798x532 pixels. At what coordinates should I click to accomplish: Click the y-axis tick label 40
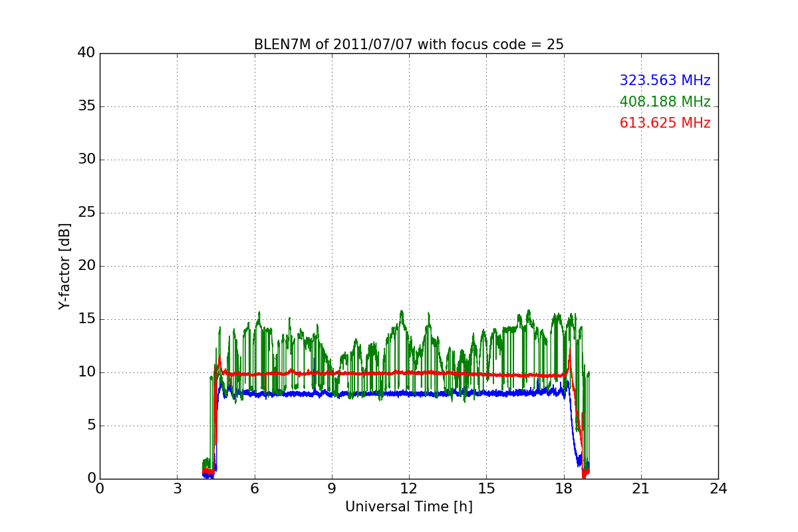coord(86,53)
